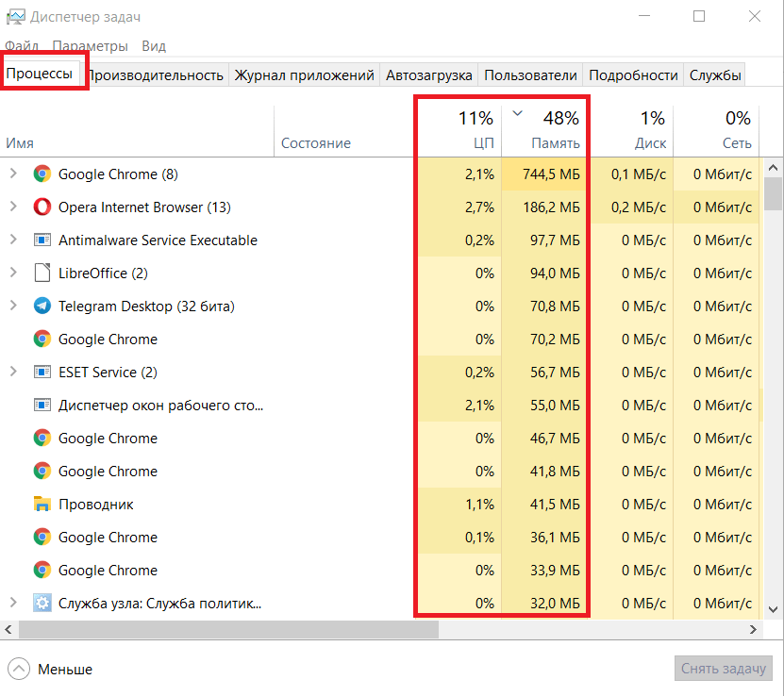The width and height of the screenshot is (784, 696).
Task: Switch to the Производительность tab
Action: 155,75
